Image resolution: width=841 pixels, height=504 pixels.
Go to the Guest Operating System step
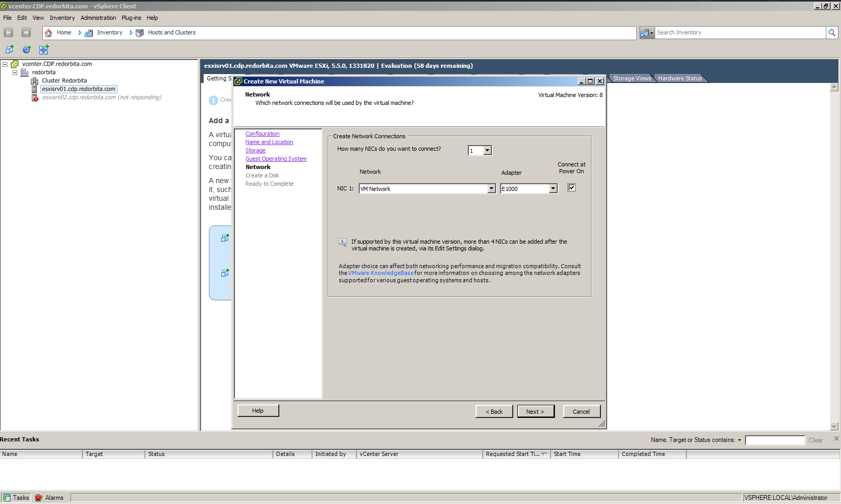(276, 159)
